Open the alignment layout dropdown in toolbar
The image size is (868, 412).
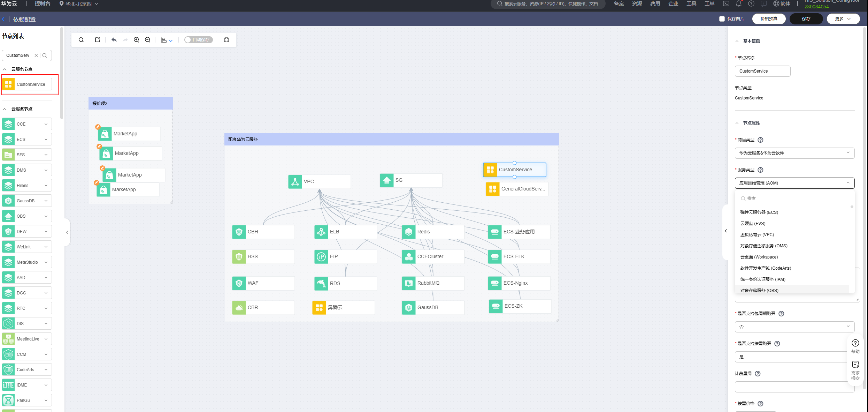click(167, 40)
